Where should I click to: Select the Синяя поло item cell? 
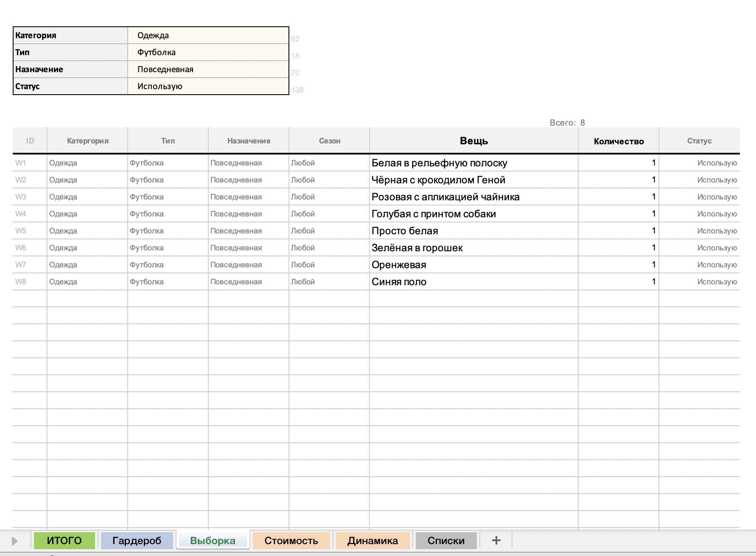(473, 282)
